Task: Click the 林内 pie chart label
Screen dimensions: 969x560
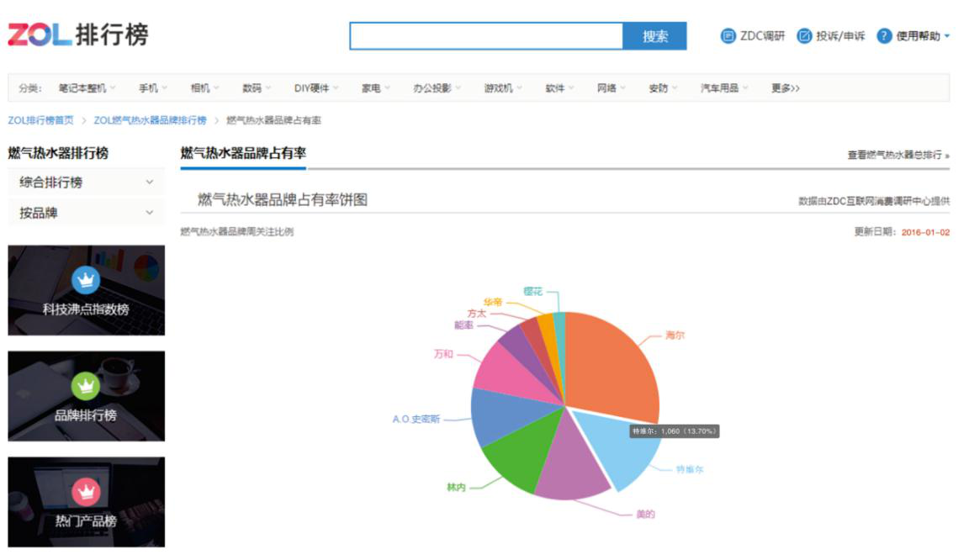Action: 456,488
